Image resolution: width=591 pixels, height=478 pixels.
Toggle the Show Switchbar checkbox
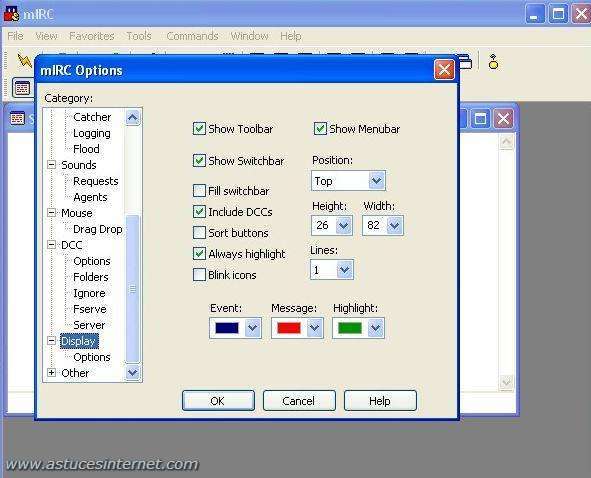click(x=199, y=161)
